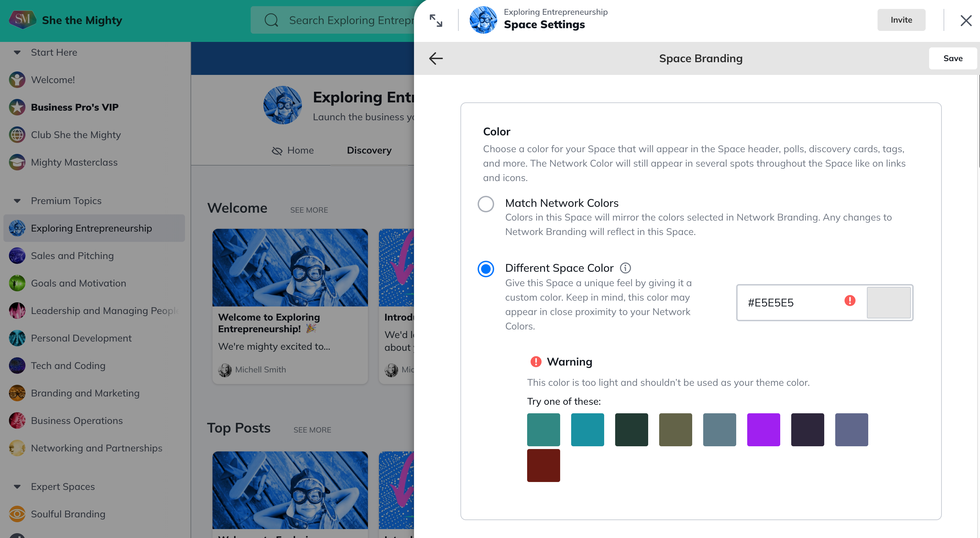Screen dimensions: 980x538
Task: Collapse the Start Here section
Action: tap(17, 52)
